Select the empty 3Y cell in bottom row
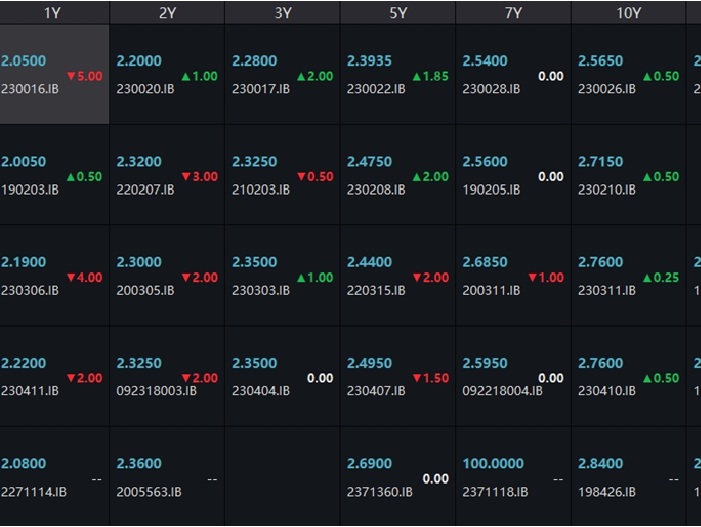The width and height of the screenshot is (701, 527). (283, 477)
